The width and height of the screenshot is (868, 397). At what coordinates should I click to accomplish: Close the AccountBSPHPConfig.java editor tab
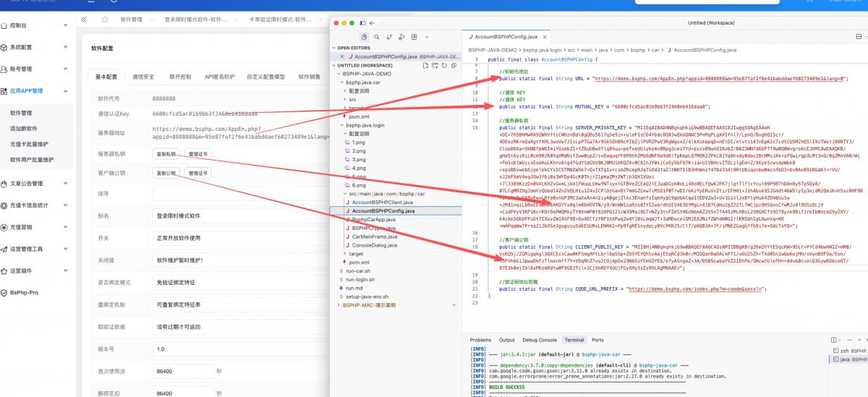click(545, 37)
